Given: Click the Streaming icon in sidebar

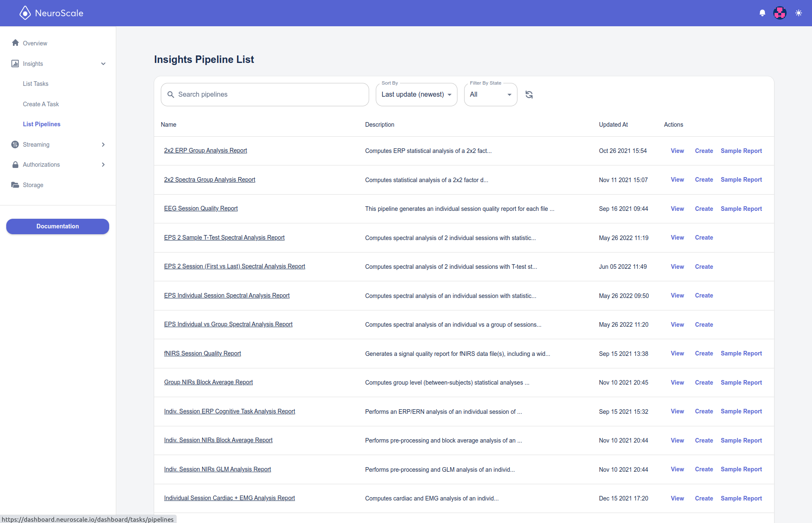Looking at the screenshot, I should coord(15,145).
